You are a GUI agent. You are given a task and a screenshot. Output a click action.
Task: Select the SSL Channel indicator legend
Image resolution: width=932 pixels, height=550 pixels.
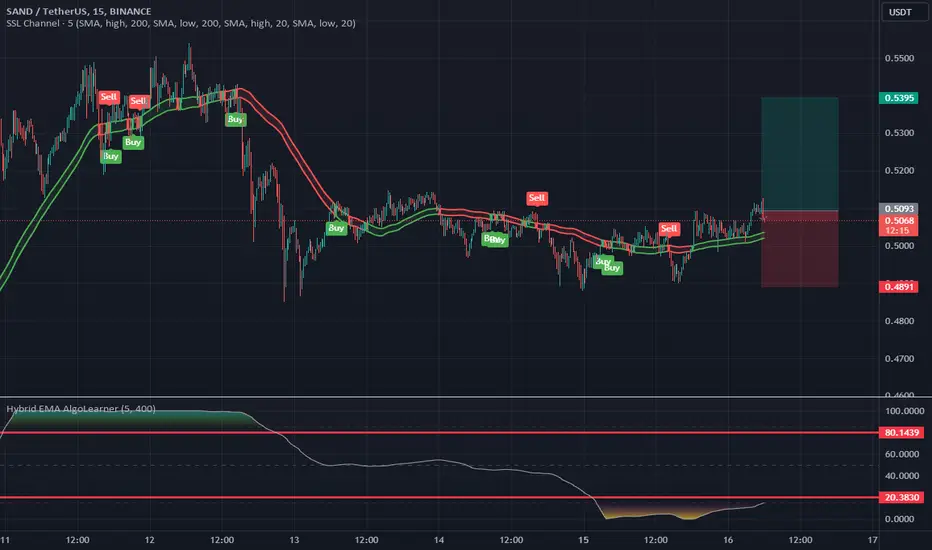pos(181,23)
